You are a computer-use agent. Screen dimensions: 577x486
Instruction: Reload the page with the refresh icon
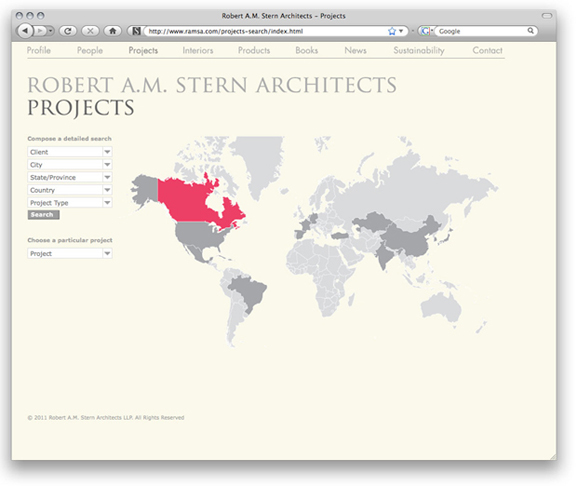coord(68,31)
